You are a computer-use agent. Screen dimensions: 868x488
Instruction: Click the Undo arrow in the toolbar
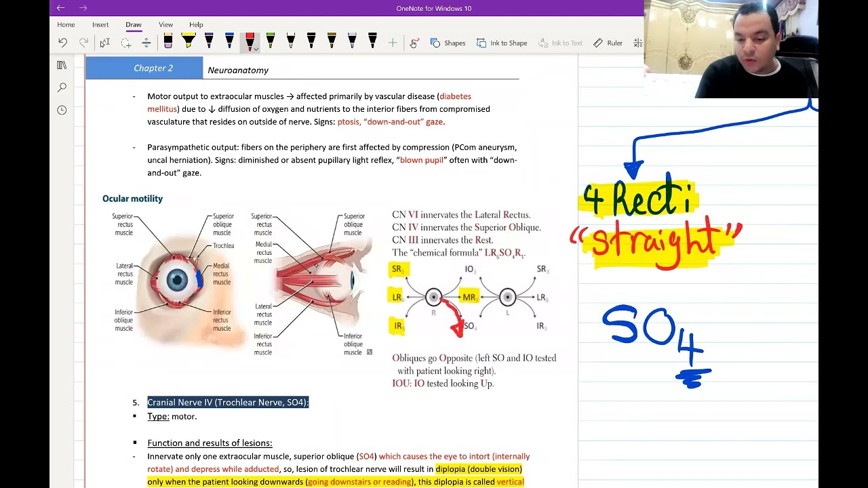(x=62, y=43)
